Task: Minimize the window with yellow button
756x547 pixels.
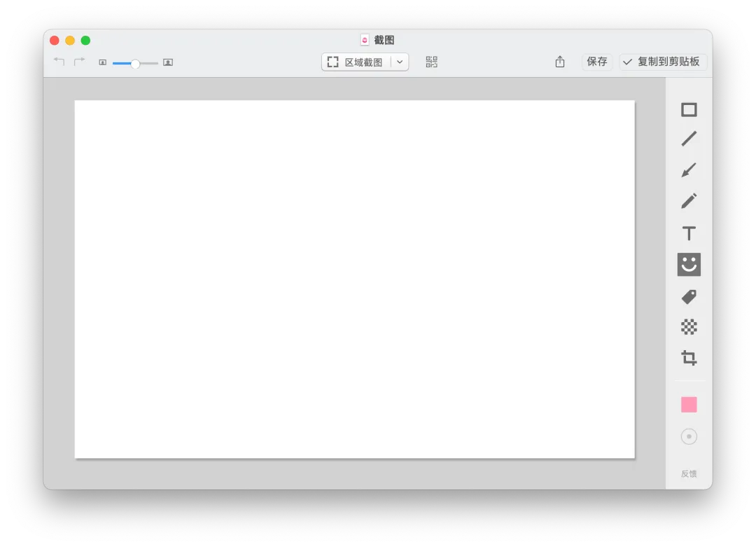Action: click(70, 41)
